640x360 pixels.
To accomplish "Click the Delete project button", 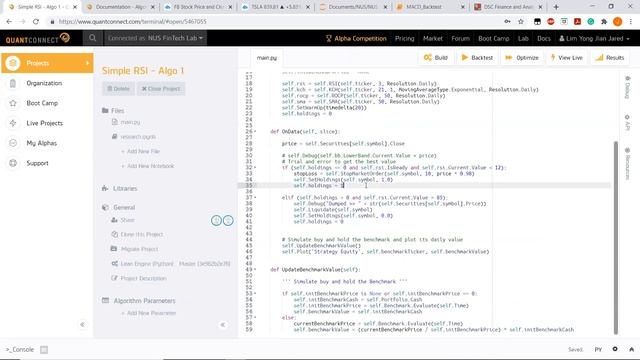I will 118,89.
